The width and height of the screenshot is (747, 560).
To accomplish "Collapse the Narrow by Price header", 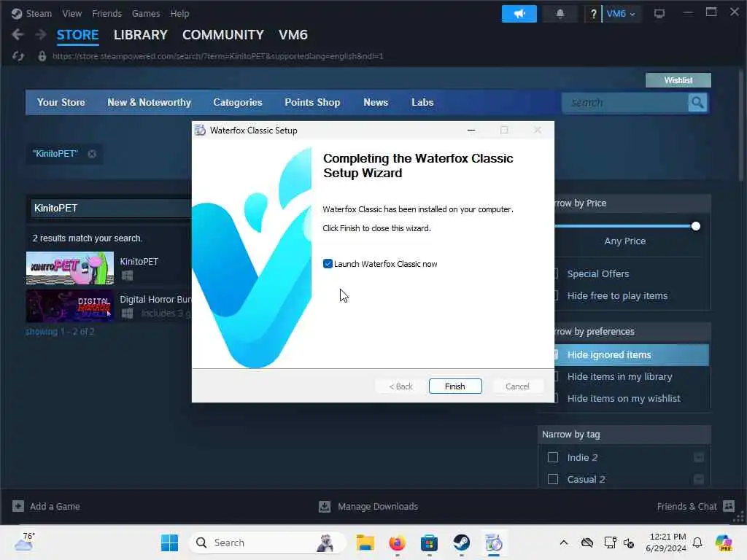I will point(632,203).
